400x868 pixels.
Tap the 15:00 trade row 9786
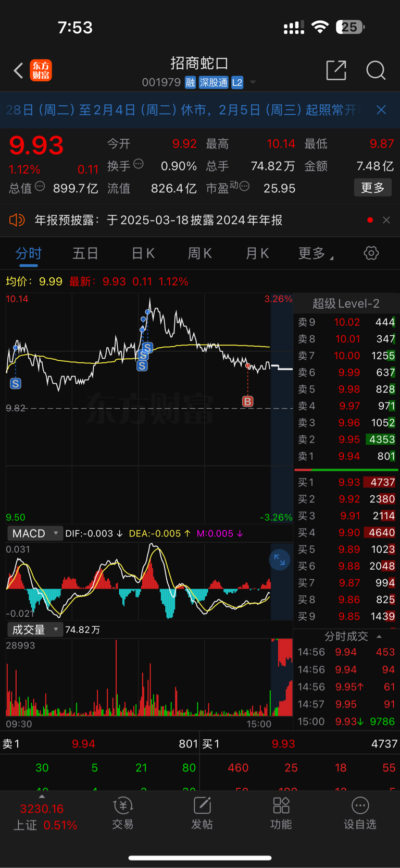click(346, 722)
